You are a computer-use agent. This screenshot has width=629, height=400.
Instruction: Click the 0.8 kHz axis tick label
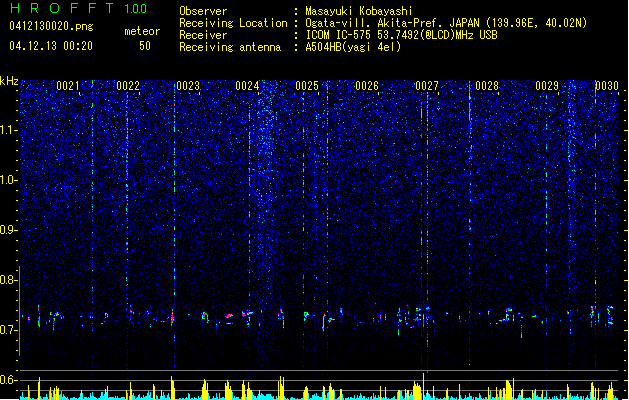coord(8,280)
